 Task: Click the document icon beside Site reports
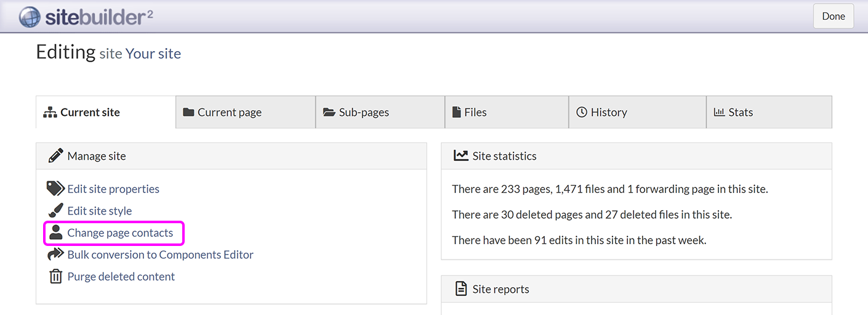pyautogui.click(x=460, y=288)
